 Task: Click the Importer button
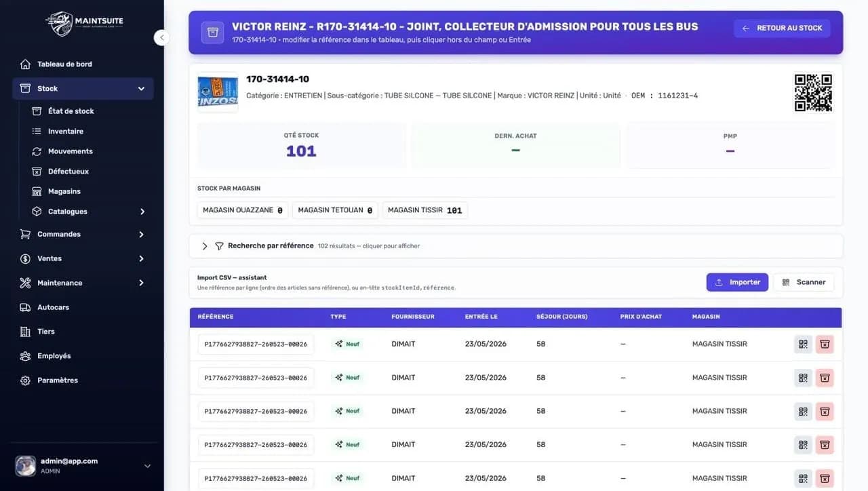[737, 282]
